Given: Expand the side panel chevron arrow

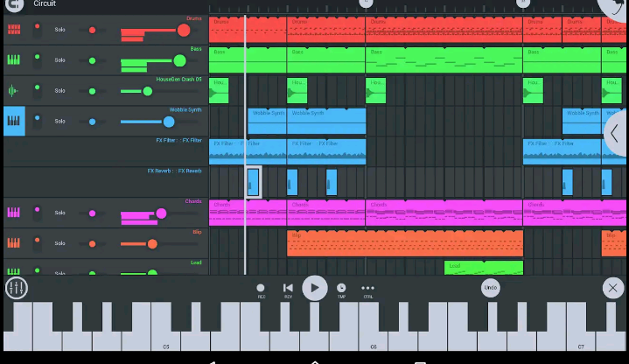Looking at the screenshot, I should coord(615,134).
